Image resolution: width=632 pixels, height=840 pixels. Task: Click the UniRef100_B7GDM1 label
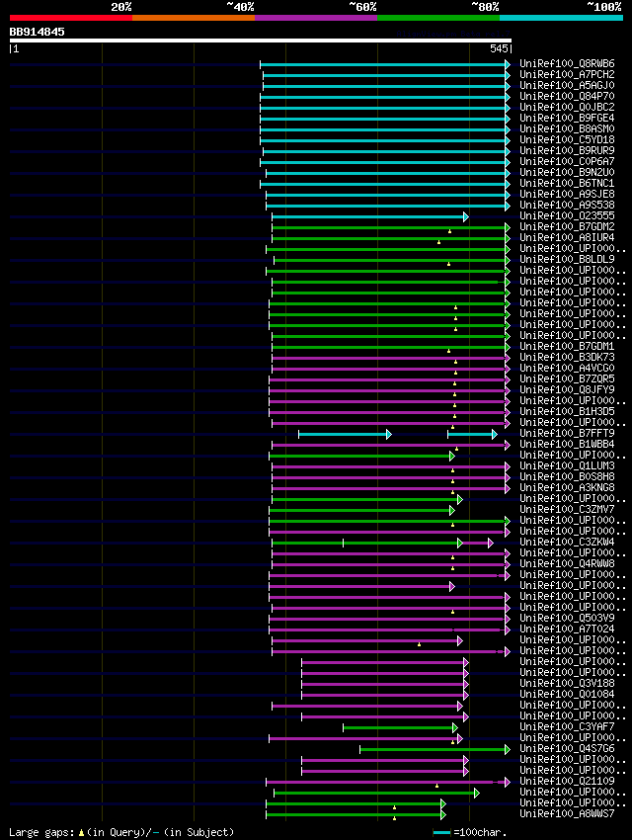click(567, 346)
